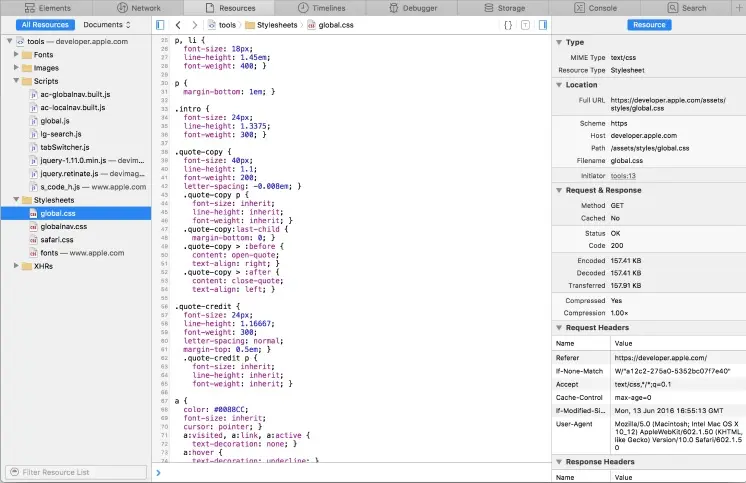Toggle the type information icon
This screenshot has height=483, width=746.
(525, 25)
